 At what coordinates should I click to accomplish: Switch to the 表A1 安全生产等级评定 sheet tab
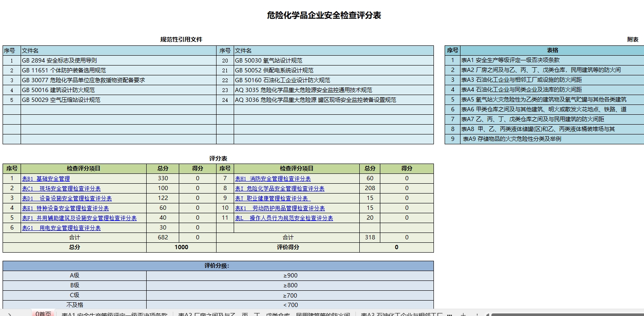click(x=114, y=313)
